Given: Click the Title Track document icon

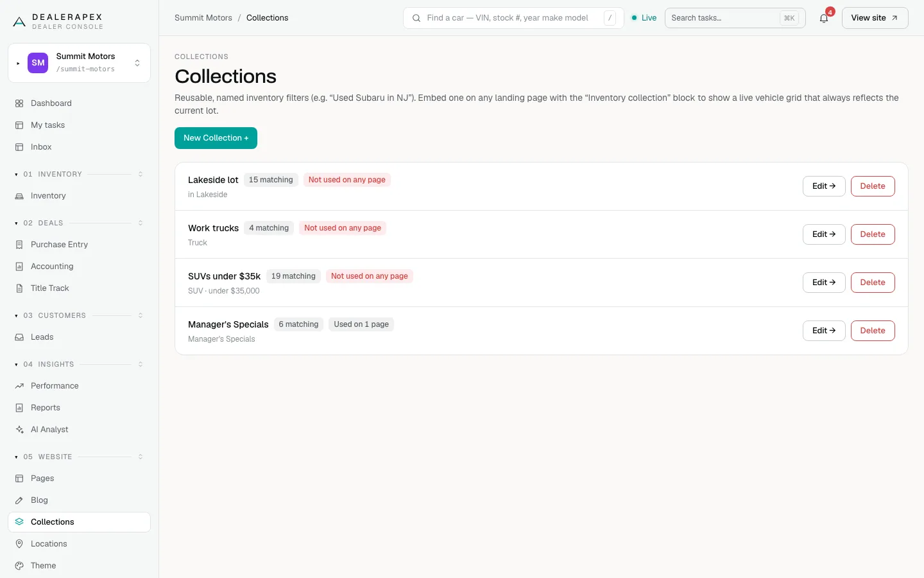Looking at the screenshot, I should pos(19,288).
